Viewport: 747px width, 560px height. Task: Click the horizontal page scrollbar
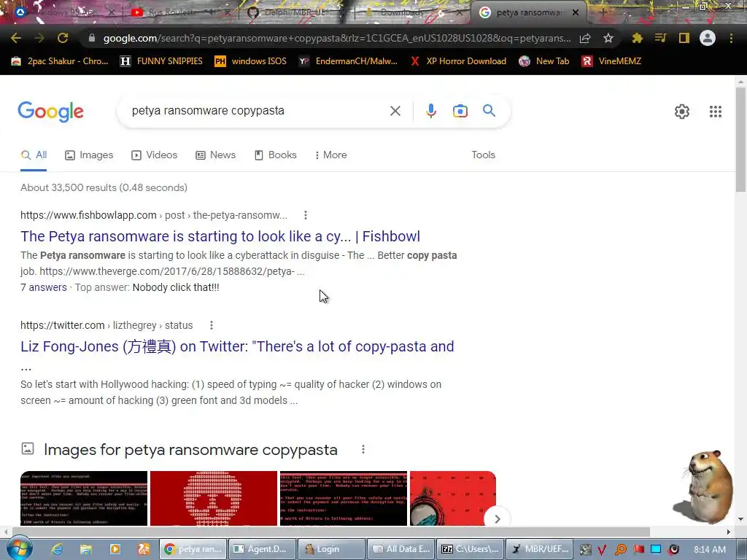(x=331, y=532)
